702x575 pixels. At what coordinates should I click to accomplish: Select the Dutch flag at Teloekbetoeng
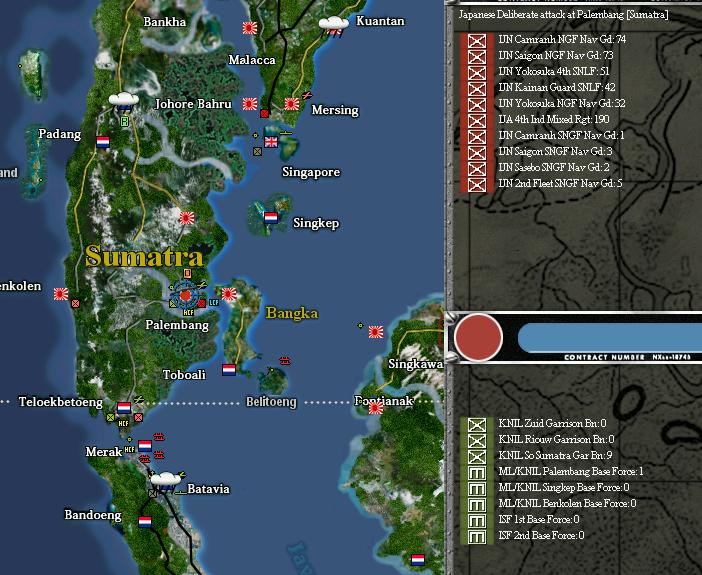[x=124, y=408]
